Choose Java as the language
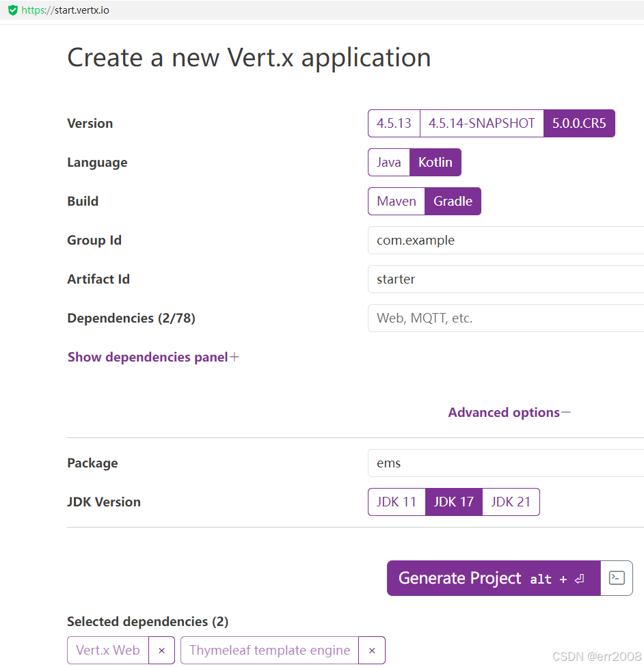The width and height of the screenshot is (644, 667). [x=388, y=162]
